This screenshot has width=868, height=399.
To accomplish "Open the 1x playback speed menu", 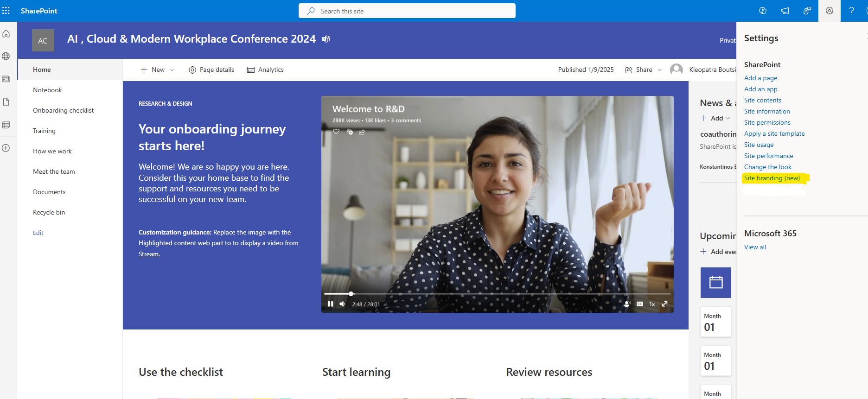I will coord(652,304).
